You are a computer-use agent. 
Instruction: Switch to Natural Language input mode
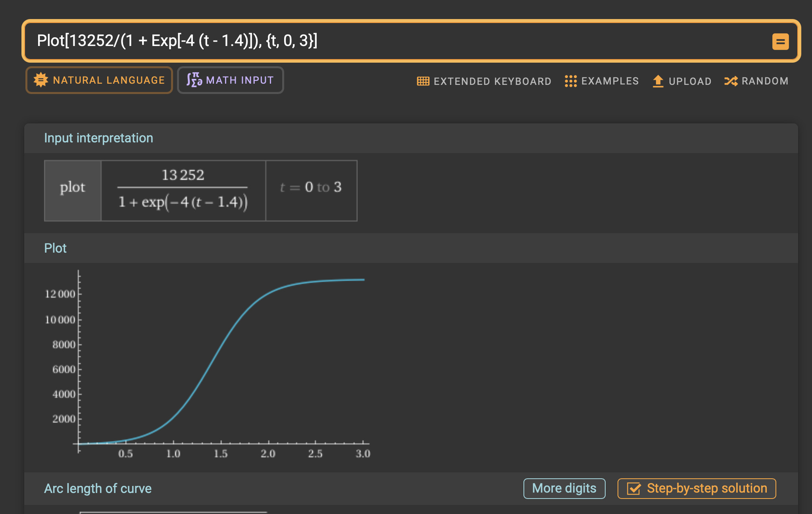99,80
